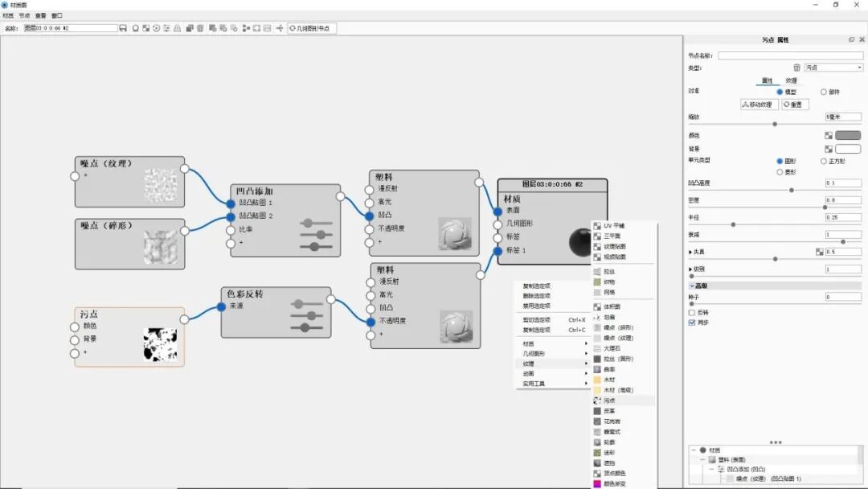Select the 噪点（纹理）node in the submenu
This screenshot has height=489, width=868.
coord(617,336)
